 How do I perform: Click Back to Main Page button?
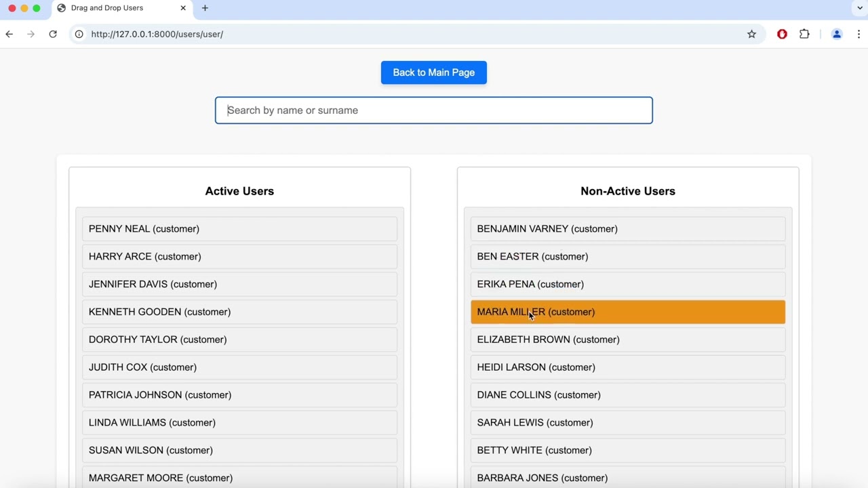(x=434, y=73)
